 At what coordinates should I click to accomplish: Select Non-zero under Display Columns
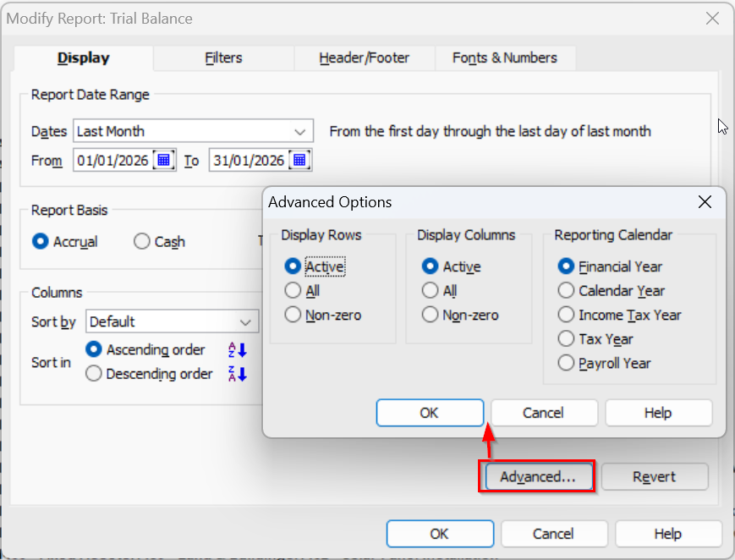[460, 315]
